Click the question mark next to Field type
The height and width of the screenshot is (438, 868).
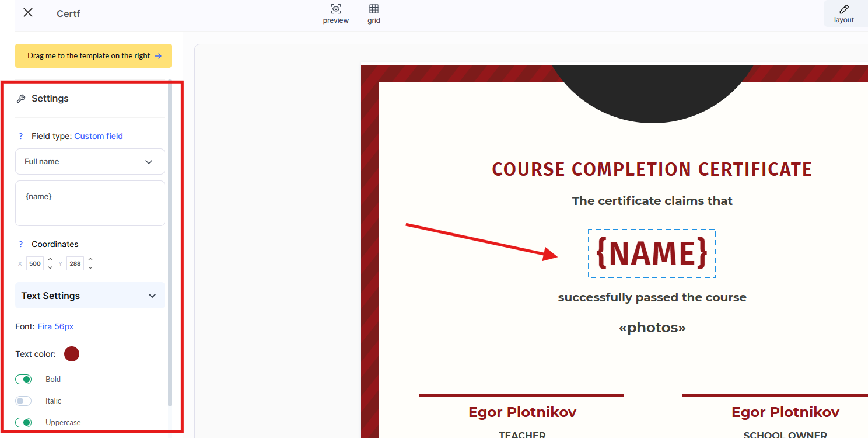21,136
